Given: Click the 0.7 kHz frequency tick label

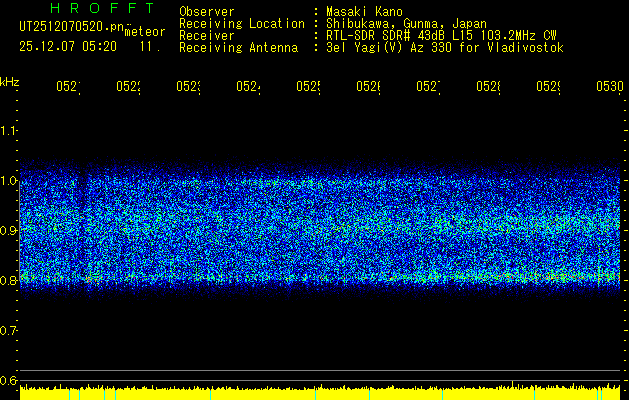Looking at the screenshot, I should coord(9,330).
